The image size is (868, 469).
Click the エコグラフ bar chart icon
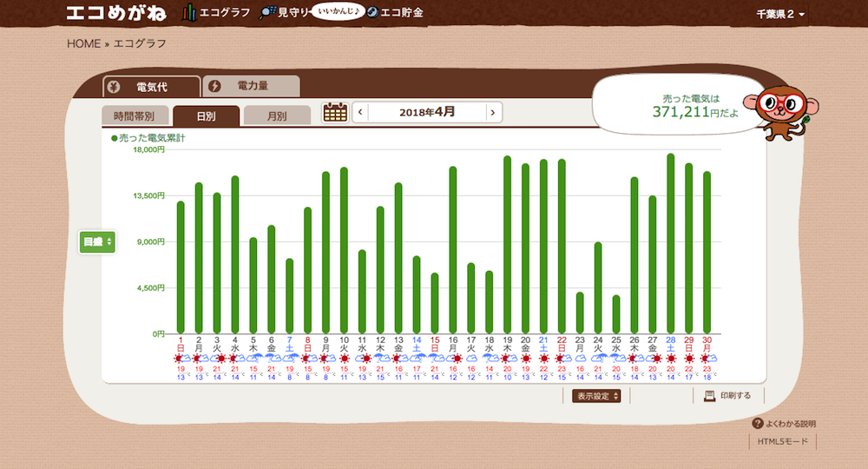click(189, 13)
